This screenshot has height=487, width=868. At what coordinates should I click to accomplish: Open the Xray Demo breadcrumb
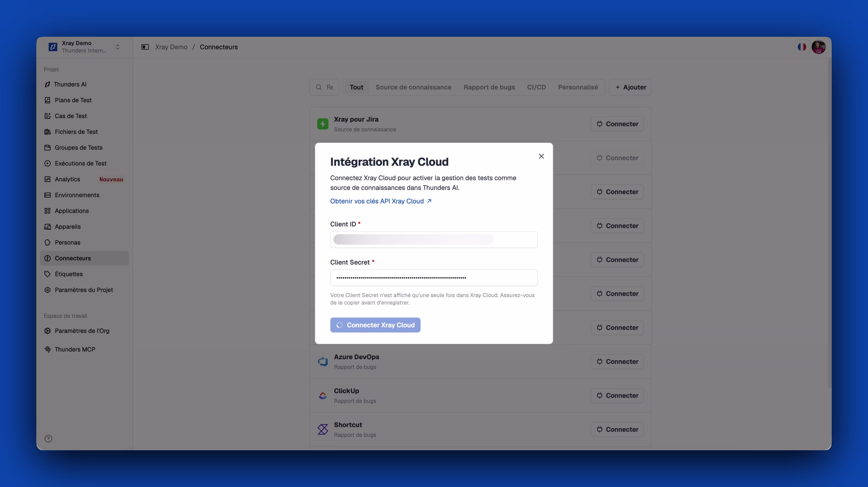171,47
